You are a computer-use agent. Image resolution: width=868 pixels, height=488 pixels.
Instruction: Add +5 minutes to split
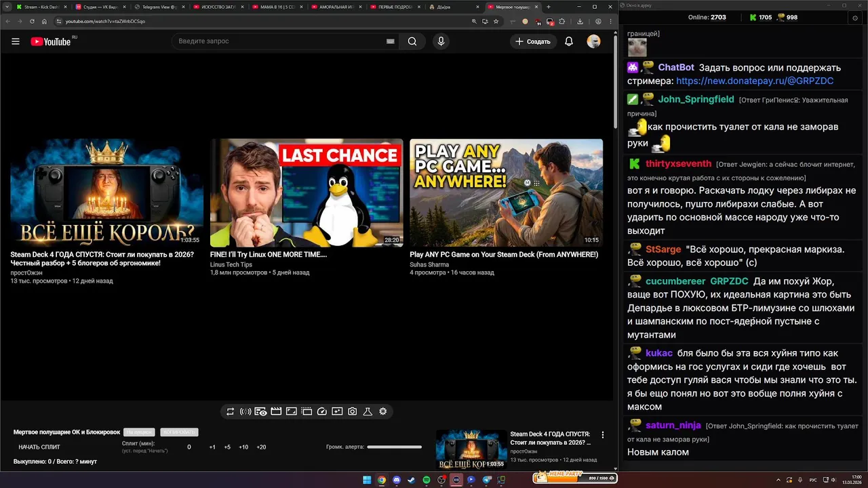pyautogui.click(x=227, y=447)
